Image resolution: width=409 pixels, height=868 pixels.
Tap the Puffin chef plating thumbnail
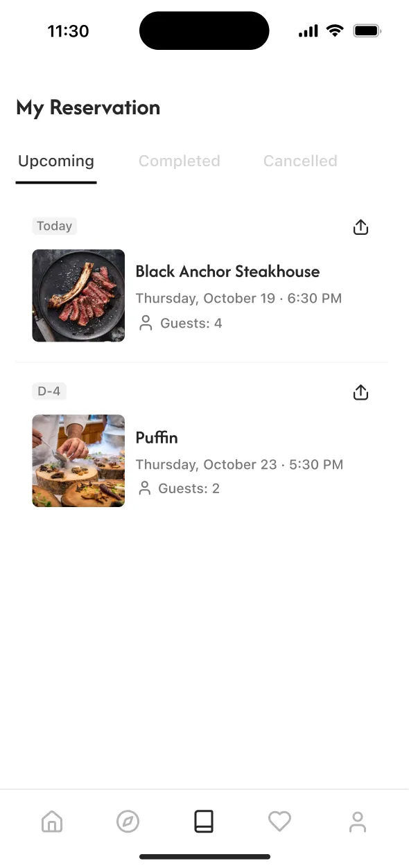point(78,461)
